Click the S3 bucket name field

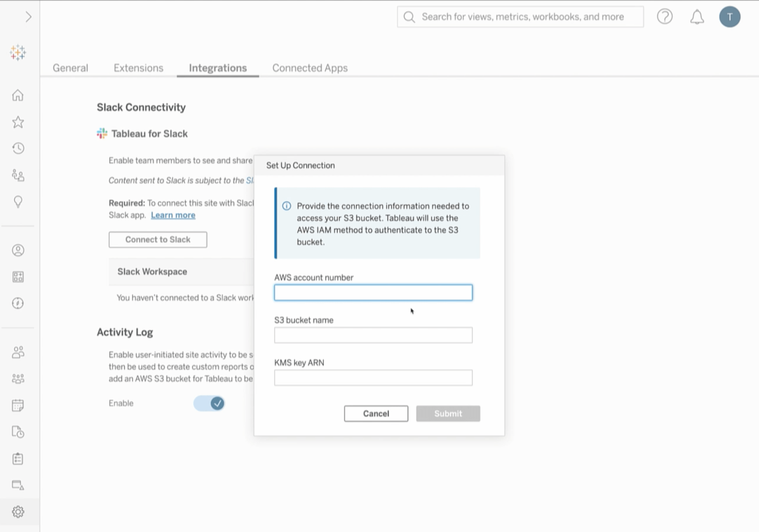[373, 335]
